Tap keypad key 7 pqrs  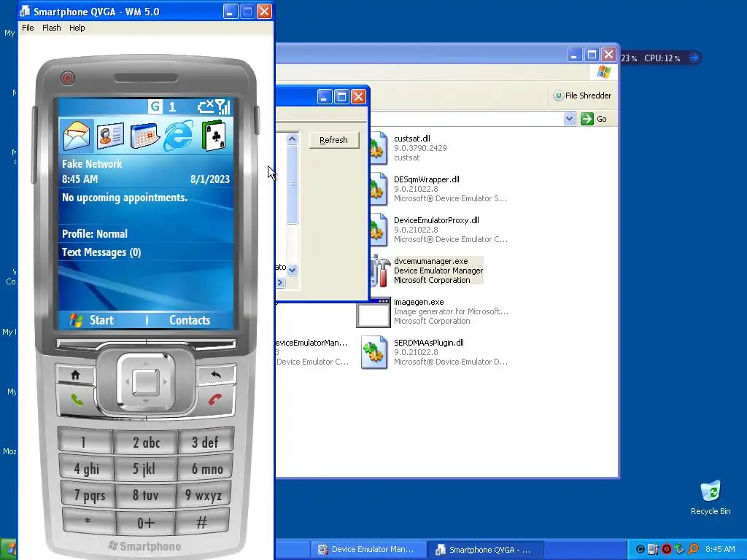(x=88, y=495)
